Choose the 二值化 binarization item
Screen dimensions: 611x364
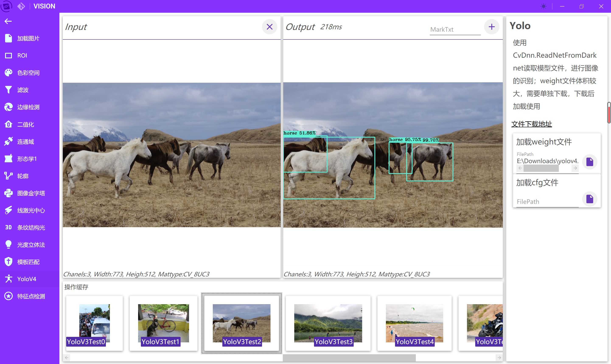pyautogui.click(x=25, y=125)
